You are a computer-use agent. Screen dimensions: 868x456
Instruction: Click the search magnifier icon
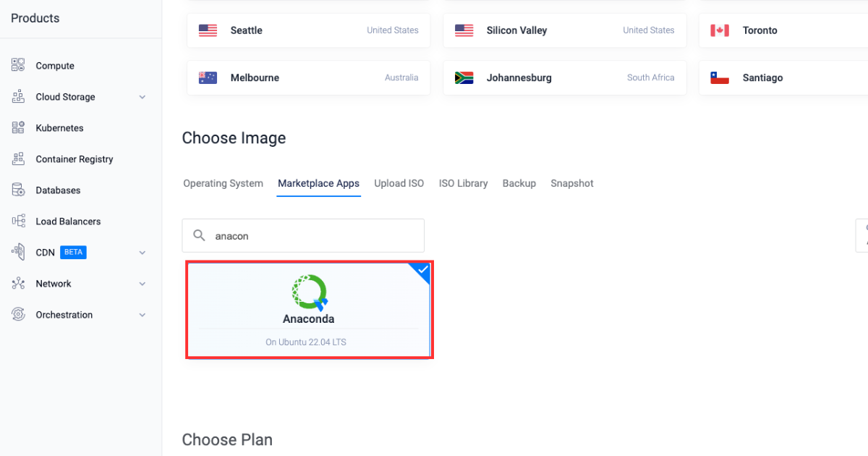point(199,236)
